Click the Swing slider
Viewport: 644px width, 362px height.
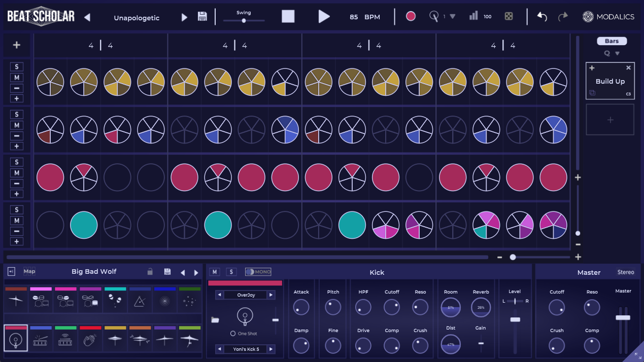244,21
